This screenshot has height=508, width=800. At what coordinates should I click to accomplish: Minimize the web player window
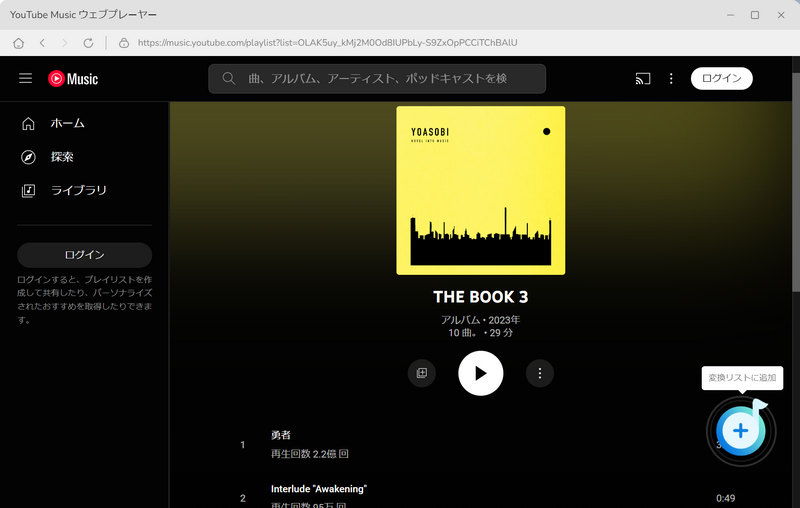click(x=731, y=15)
